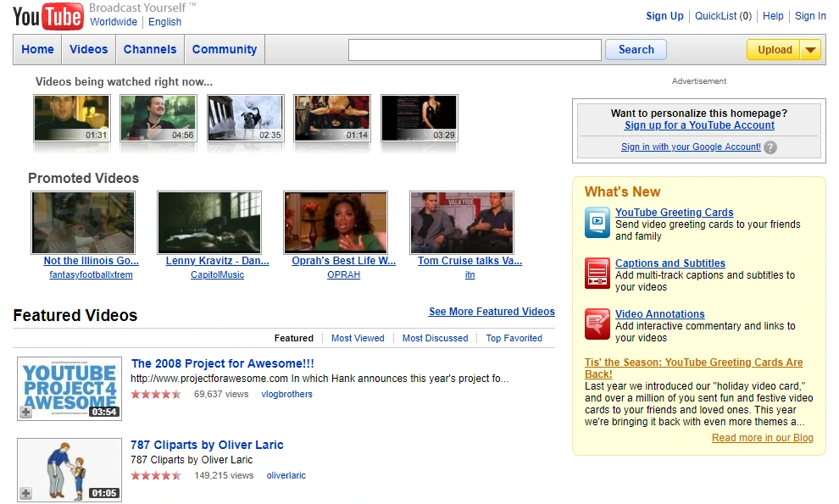
Task: Open the Community tab
Action: pyautogui.click(x=225, y=49)
